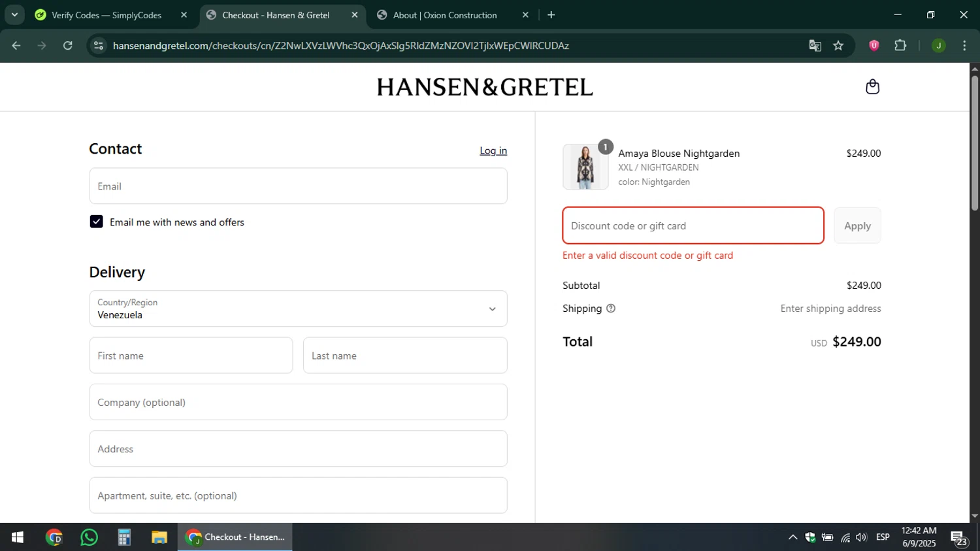The image size is (980, 551).
Task: Click the Address field
Action: [x=298, y=449]
